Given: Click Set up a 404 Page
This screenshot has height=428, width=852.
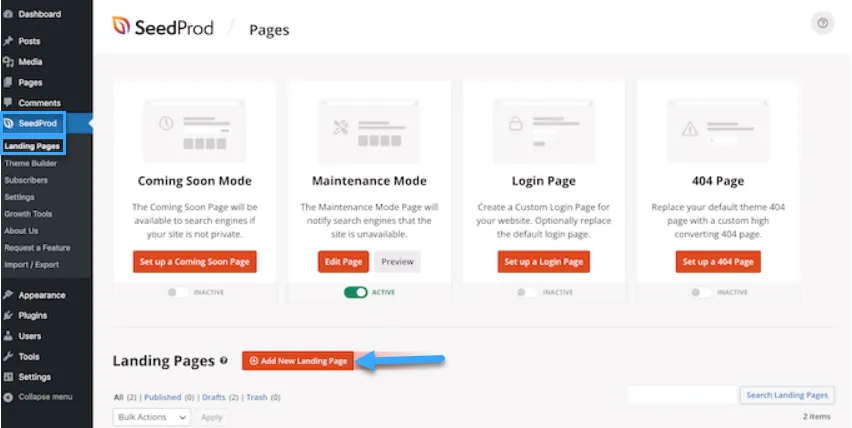Looking at the screenshot, I should click(x=718, y=262).
